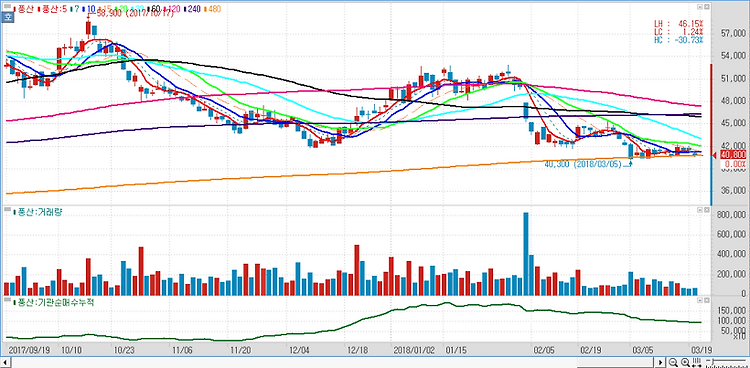750x368 pixels.
Task: Select the 33-day moving average legend
Action: (138, 9)
